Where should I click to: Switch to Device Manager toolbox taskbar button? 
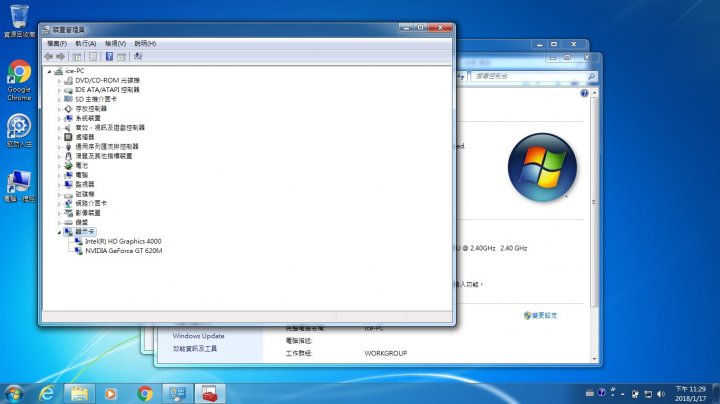click(x=210, y=393)
